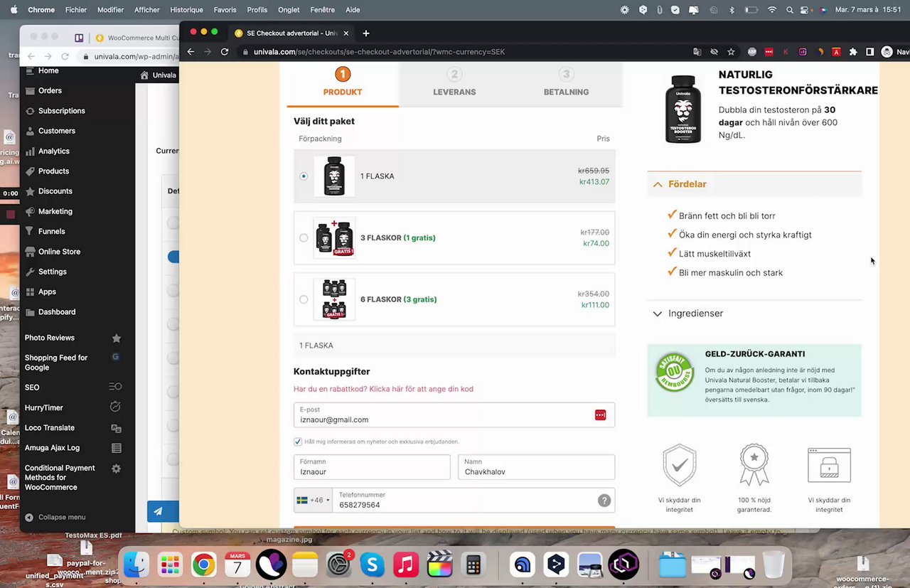Click price kr413.07 for 1 FLASKA

(x=594, y=182)
